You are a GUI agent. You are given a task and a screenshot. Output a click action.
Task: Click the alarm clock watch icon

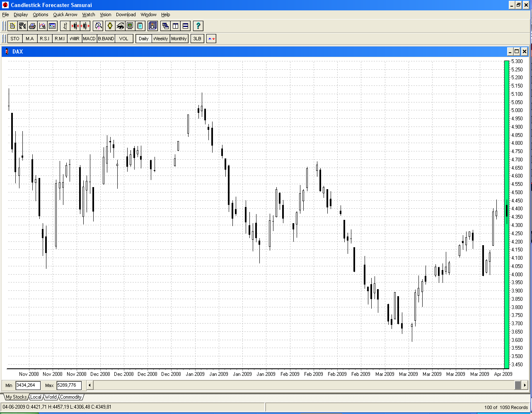[110, 26]
